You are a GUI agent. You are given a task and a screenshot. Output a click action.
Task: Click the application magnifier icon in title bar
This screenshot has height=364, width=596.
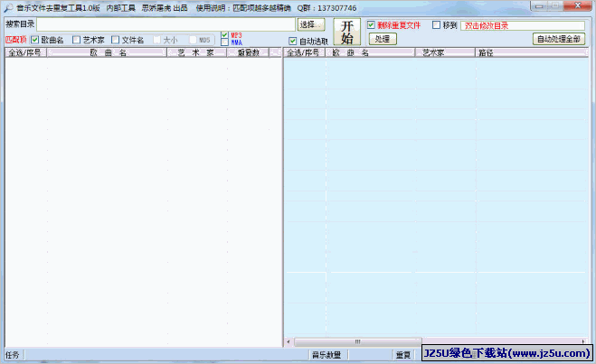pos(8,7)
